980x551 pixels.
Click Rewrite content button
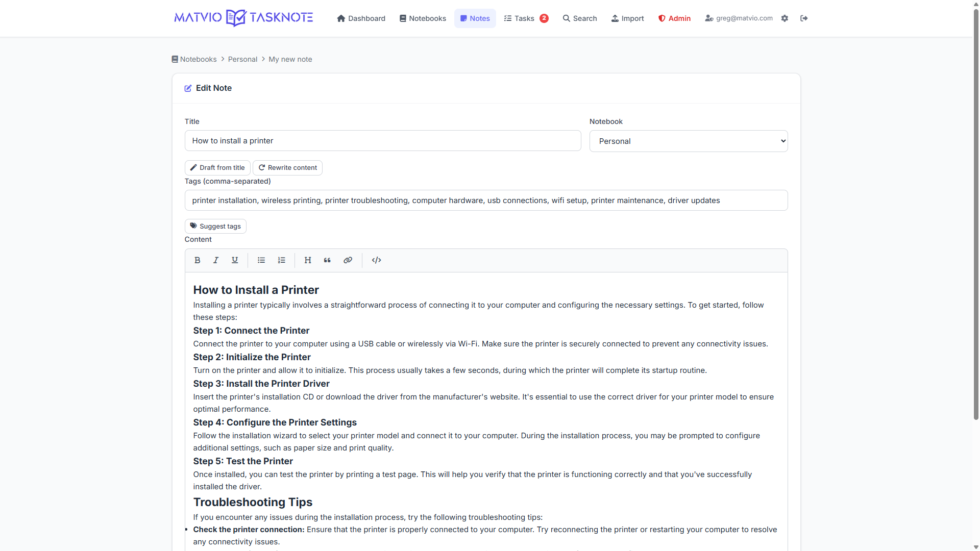(287, 168)
